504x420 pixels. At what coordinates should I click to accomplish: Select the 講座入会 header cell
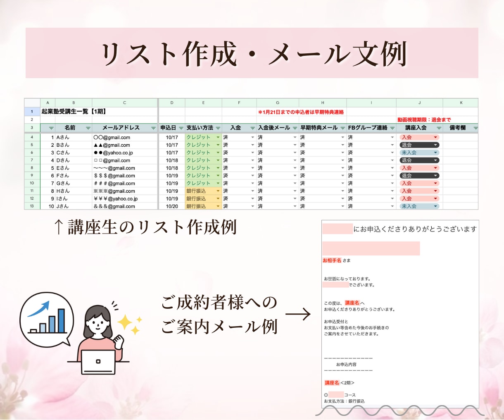(419, 128)
